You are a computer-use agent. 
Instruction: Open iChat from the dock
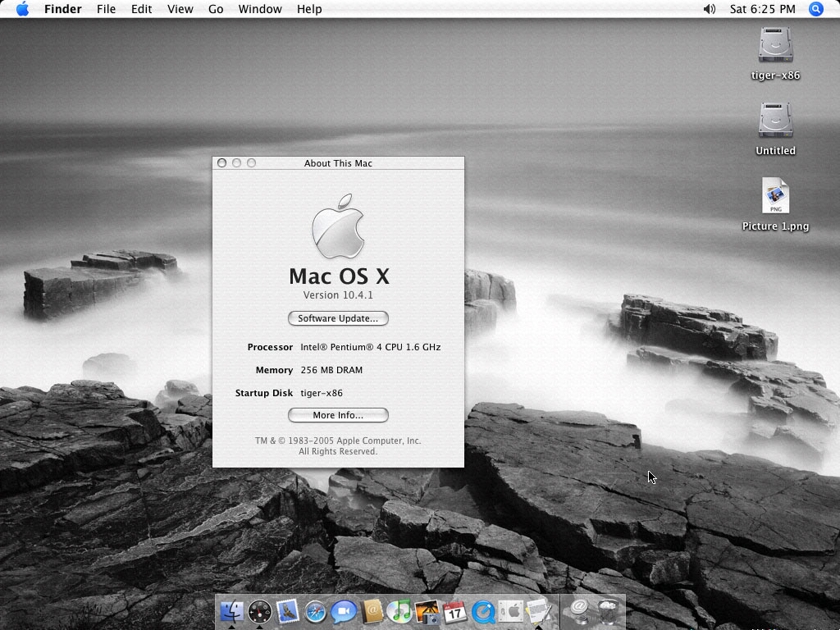click(344, 612)
